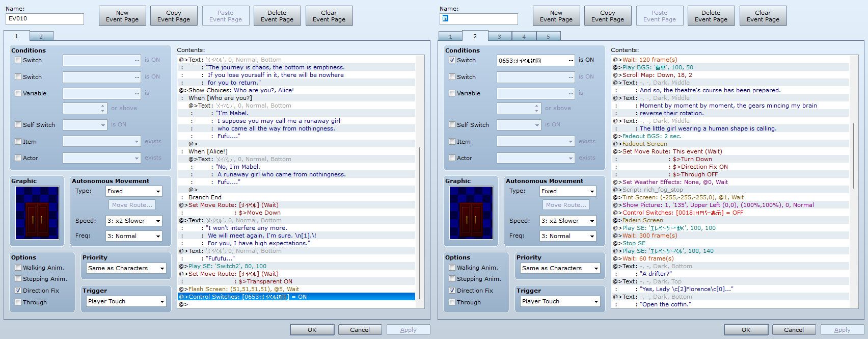
Task: Select the Branch End line
Action: pyautogui.click(x=296, y=197)
